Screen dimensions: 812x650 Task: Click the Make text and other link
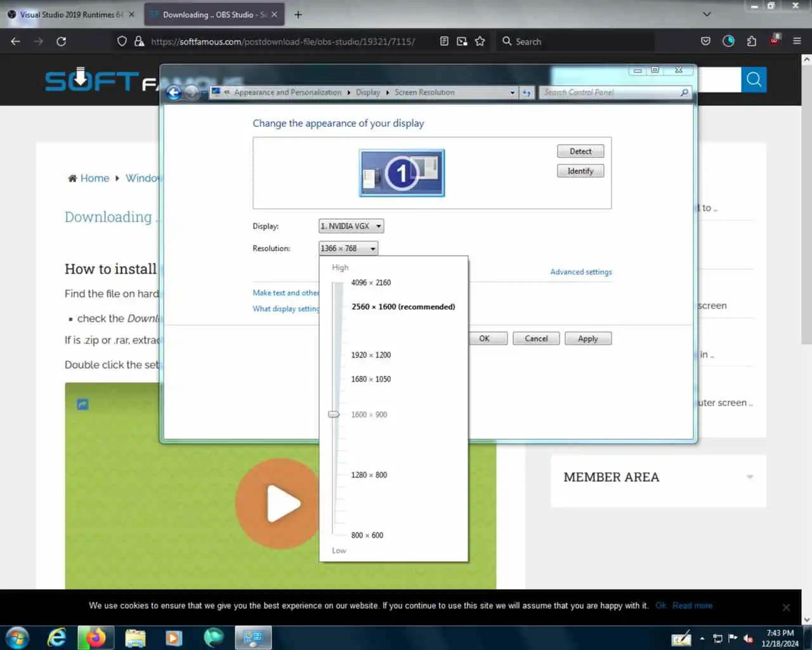(285, 293)
